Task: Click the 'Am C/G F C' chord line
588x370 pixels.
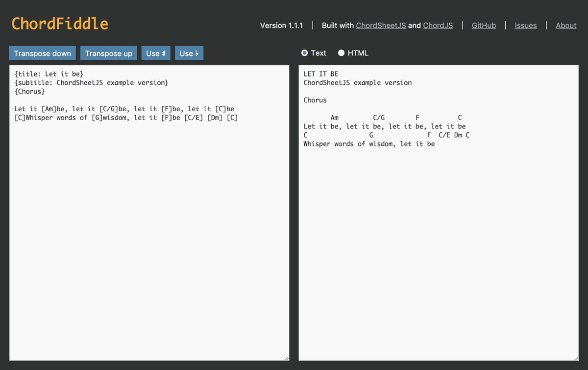Action: coord(396,118)
